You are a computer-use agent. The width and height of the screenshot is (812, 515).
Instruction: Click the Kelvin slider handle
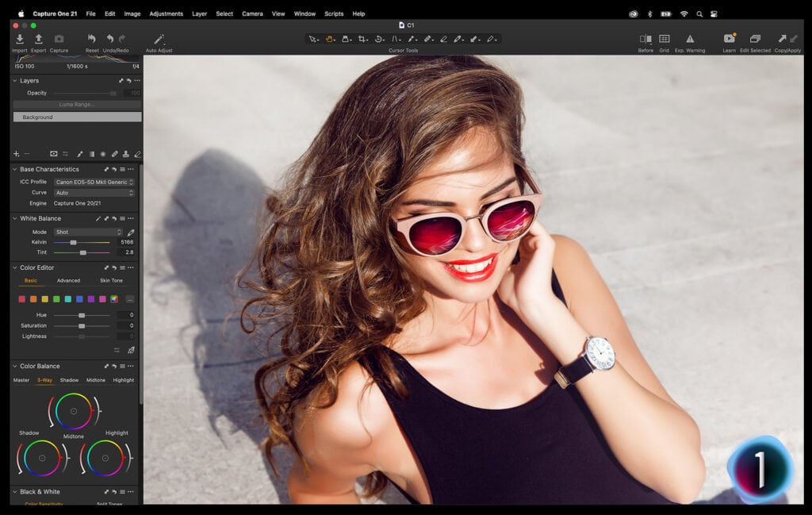click(x=73, y=243)
